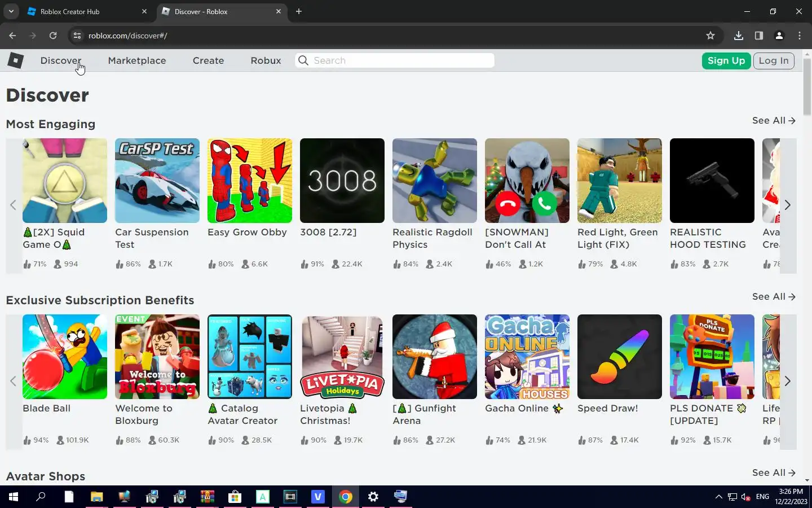This screenshot has width=812, height=508.
Task: Click the muted volume tray icon
Action: tap(746, 497)
